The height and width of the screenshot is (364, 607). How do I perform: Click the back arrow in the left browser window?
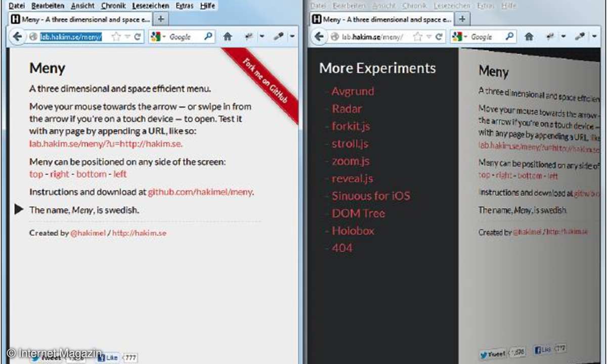(17, 37)
